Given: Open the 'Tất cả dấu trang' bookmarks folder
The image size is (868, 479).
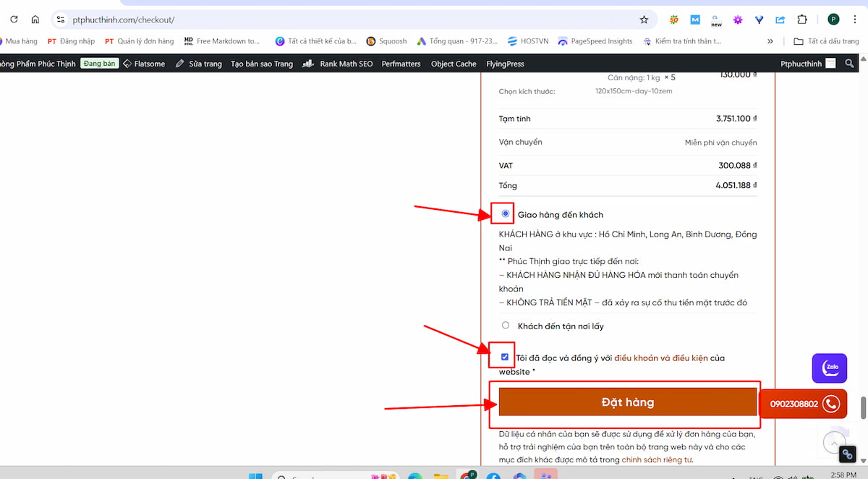Looking at the screenshot, I should (826, 41).
